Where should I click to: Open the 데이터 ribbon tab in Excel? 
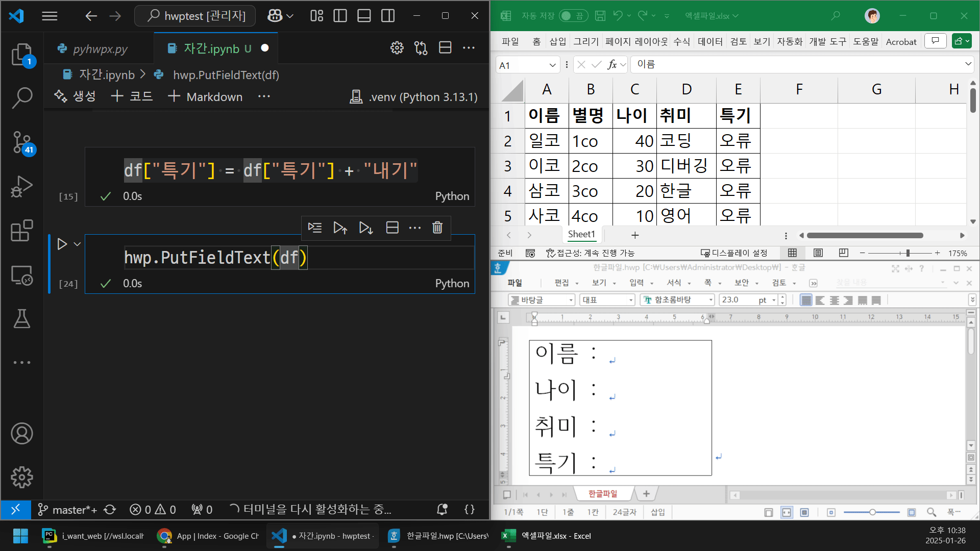pos(710,41)
